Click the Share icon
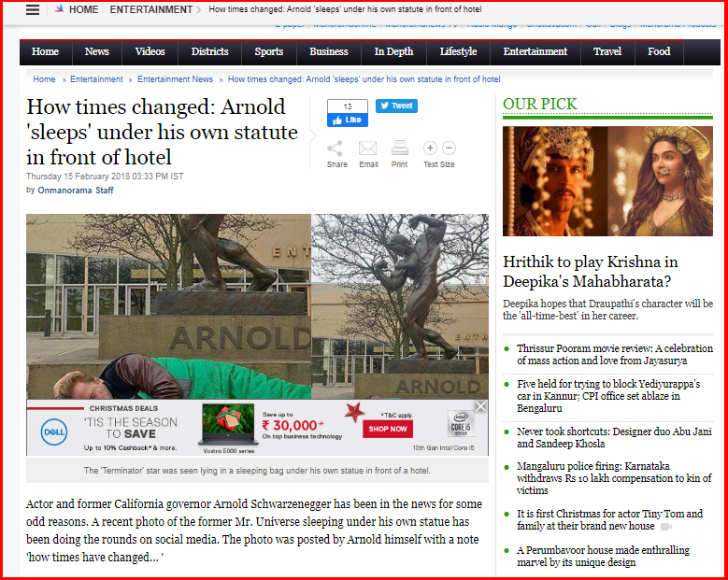This screenshot has width=728, height=580. pos(335,149)
